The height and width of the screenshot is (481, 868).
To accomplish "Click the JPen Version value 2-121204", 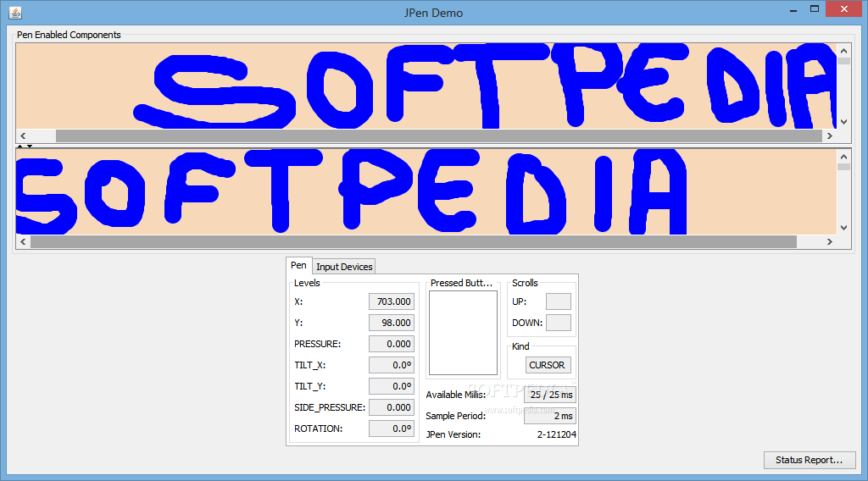I will point(556,434).
